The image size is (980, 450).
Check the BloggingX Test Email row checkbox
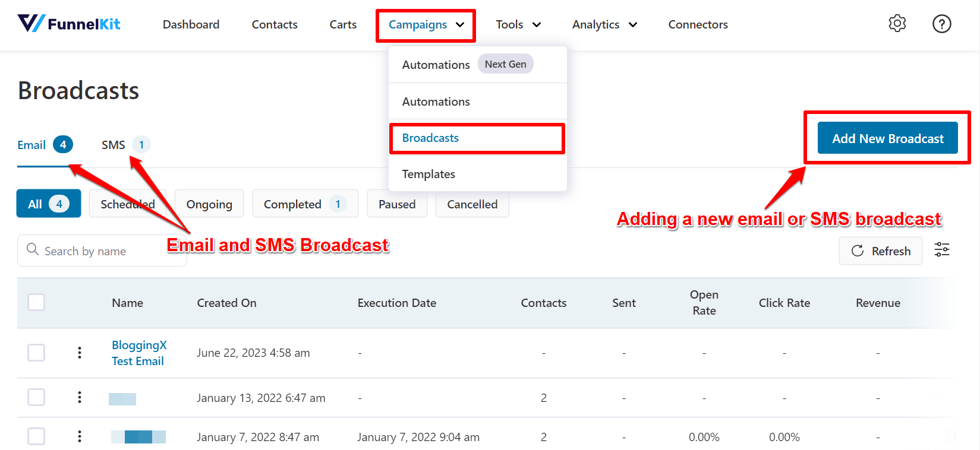pyautogui.click(x=36, y=353)
